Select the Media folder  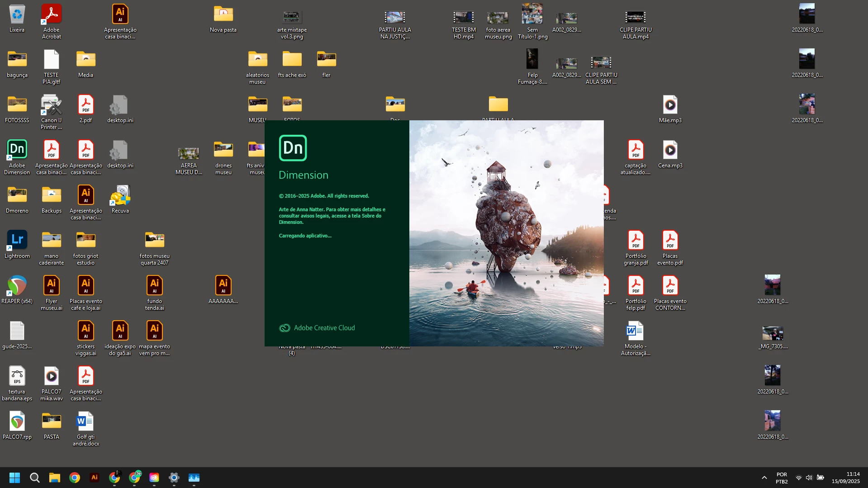[86, 64]
